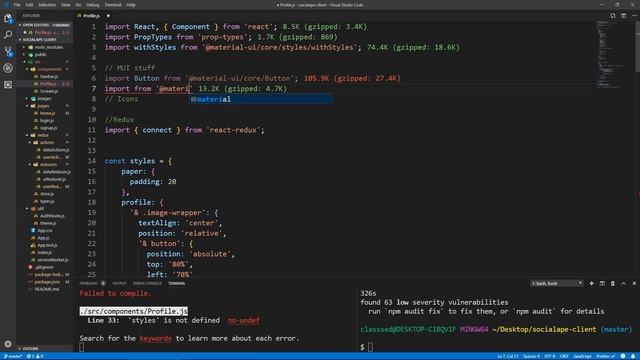Click the Prettier indicator in status bar
This screenshot has height=360, width=640.
605,356
